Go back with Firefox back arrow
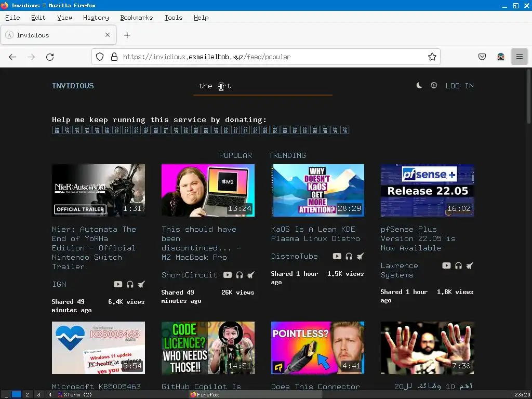This screenshot has height=399, width=532. pos(12,57)
